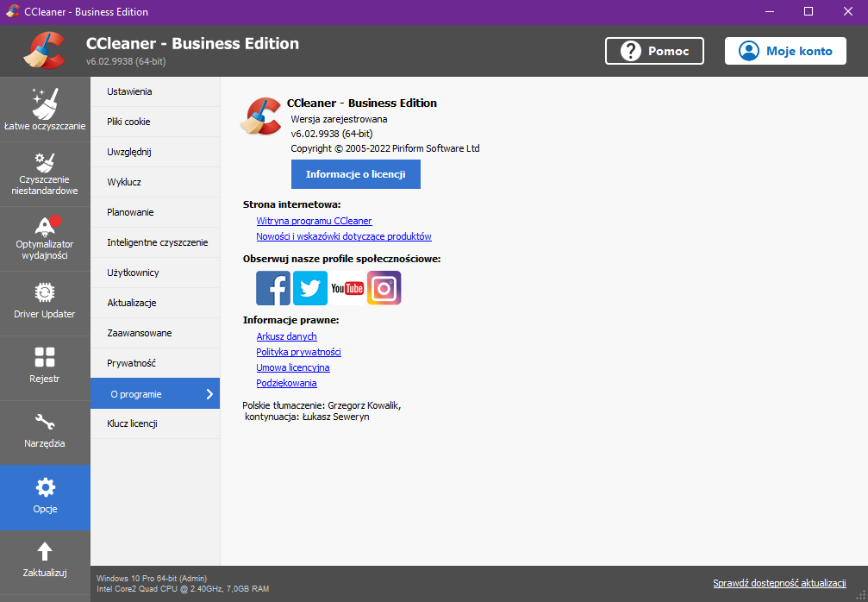
Task: Switch to Wyklucz tab
Action: point(155,182)
